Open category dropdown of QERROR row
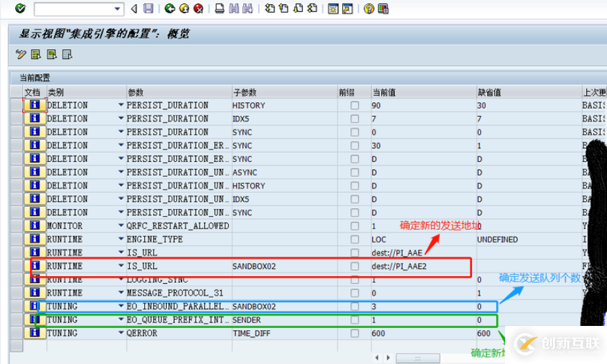Viewport: 607px width, 364px height. tap(121, 333)
